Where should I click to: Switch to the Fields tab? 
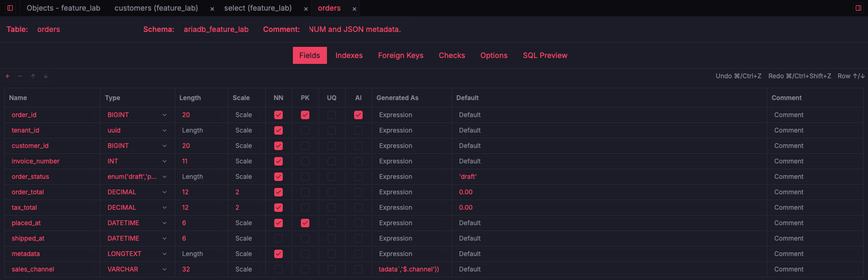click(x=309, y=55)
